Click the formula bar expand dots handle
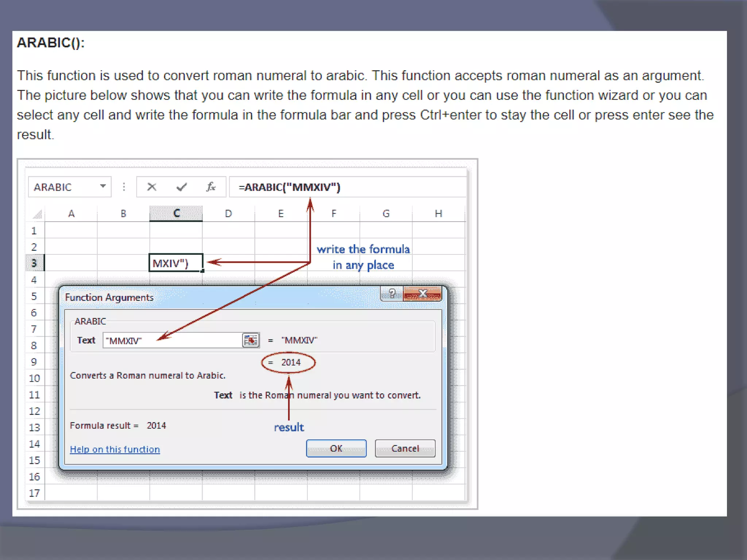This screenshot has height=560, width=747. pyautogui.click(x=124, y=187)
